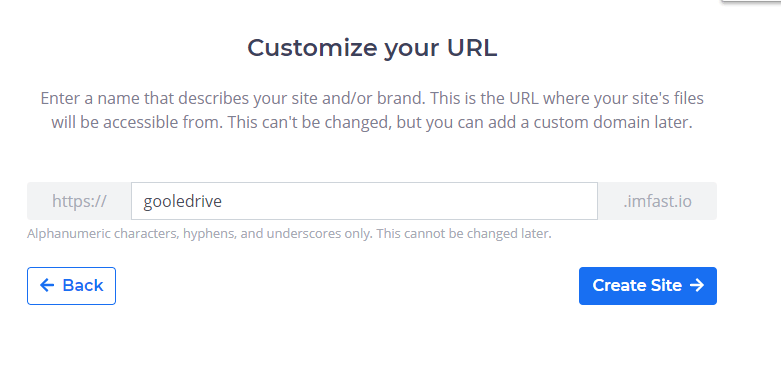The height and width of the screenshot is (389, 781).
Task: Click the left arrow icon on the Back button
Action: pyautogui.click(x=47, y=285)
